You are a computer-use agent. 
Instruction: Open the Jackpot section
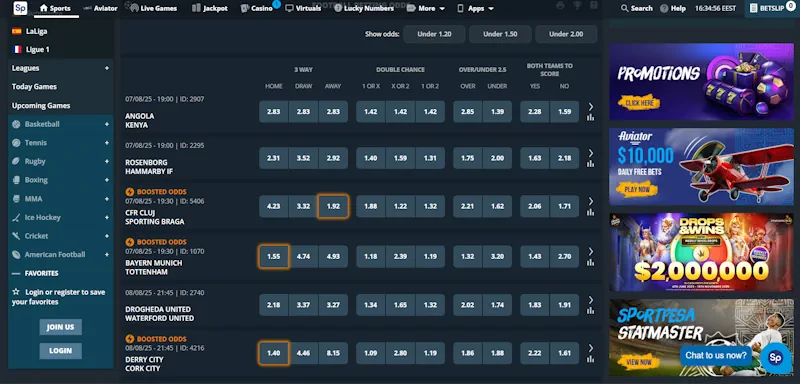click(x=210, y=8)
